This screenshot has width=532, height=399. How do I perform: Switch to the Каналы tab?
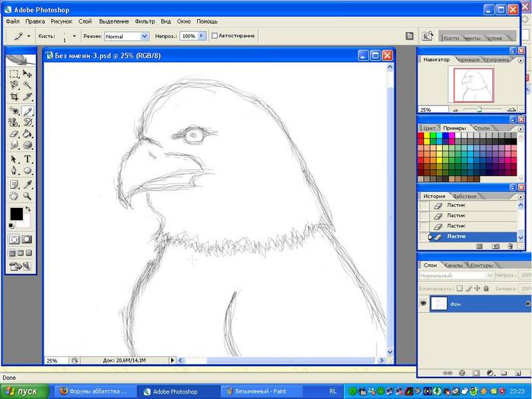[x=454, y=265]
